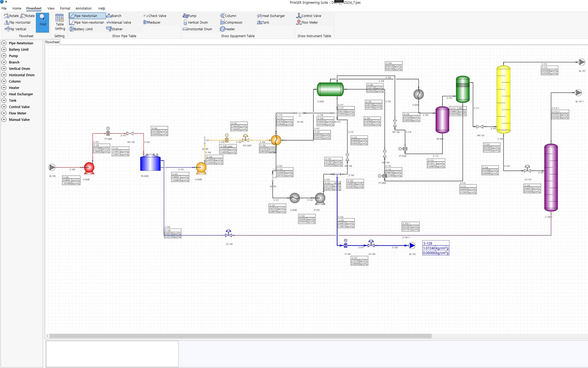Pick the Battery Limit ribbon tool
This screenshot has width=588, height=368.
pyautogui.click(x=81, y=29)
